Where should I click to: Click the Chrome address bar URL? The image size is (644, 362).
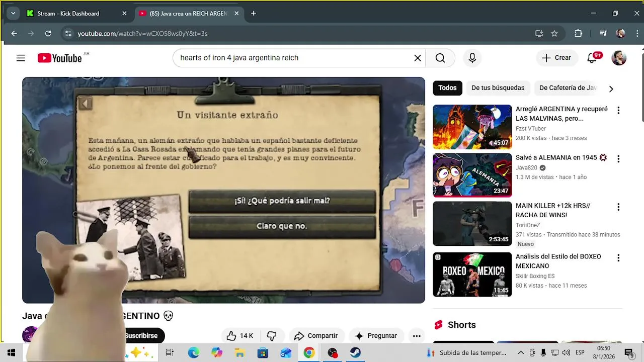coord(142,34)
